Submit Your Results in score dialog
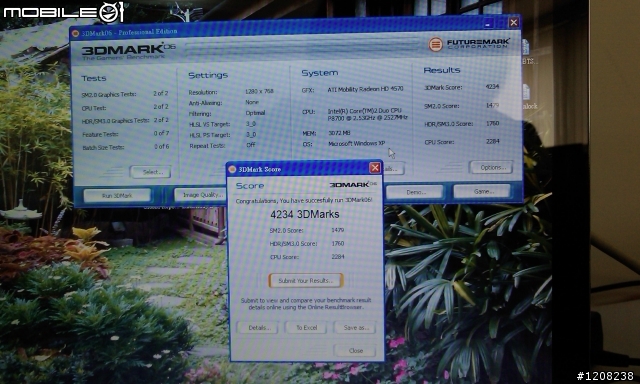Image resolution: width=640 pixels, height=384 pixels. click(x=306, y=280)
